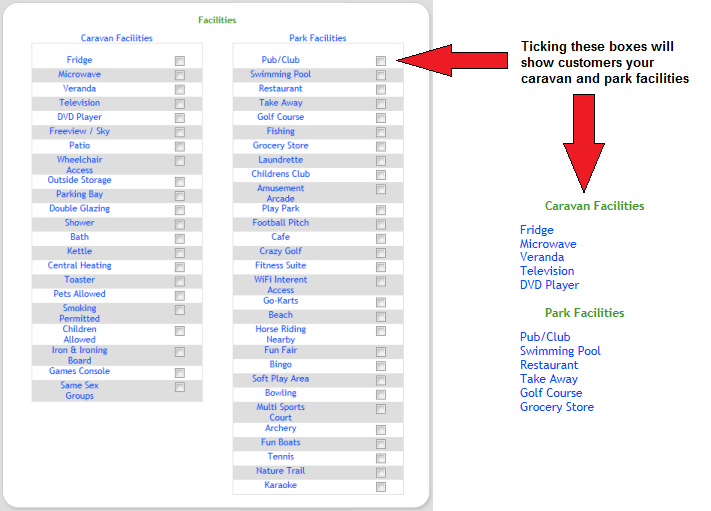Tick the Cafe checkbox
Viewport: 711px width, 511px height.
(381, 238)
